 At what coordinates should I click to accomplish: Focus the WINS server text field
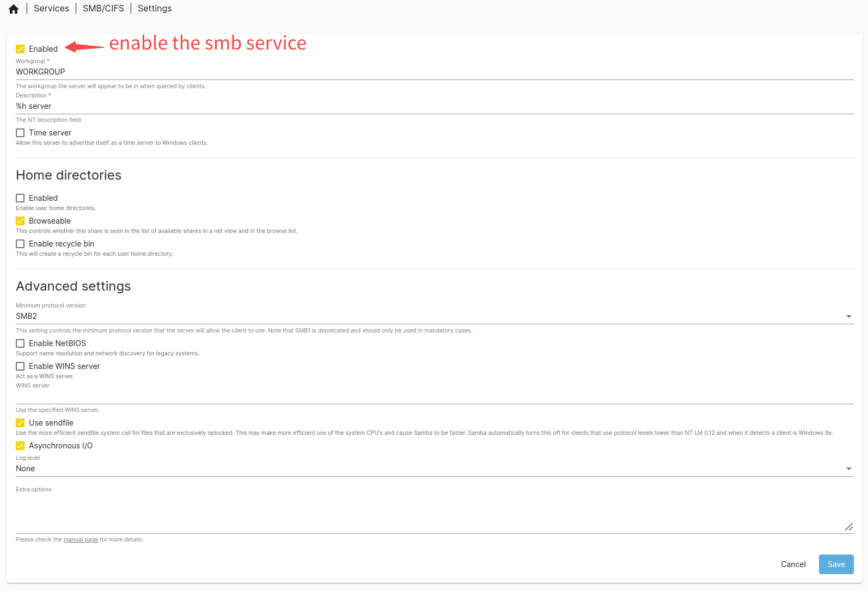point(433,396)
